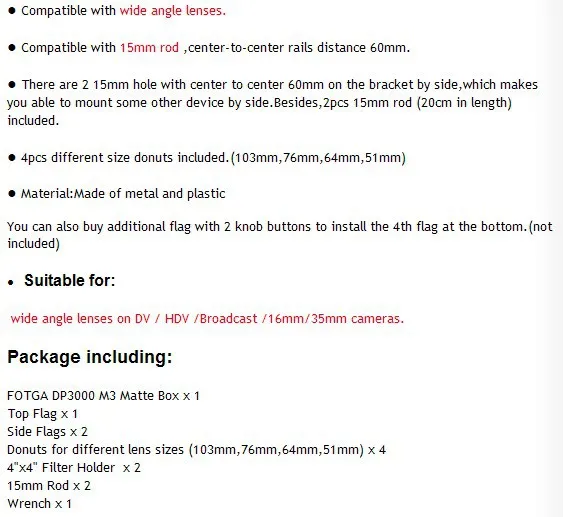Image resolution: width=563 pixels, height=517 pixels.
Task: Click the 'You can also buy additional flag' sentence
Action: coord(280,235)
